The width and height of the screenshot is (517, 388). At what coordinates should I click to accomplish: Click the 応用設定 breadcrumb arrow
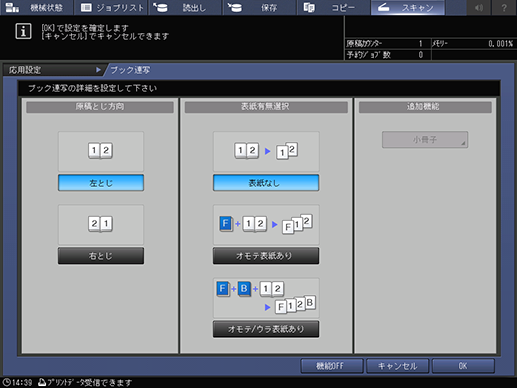[98, 70]
